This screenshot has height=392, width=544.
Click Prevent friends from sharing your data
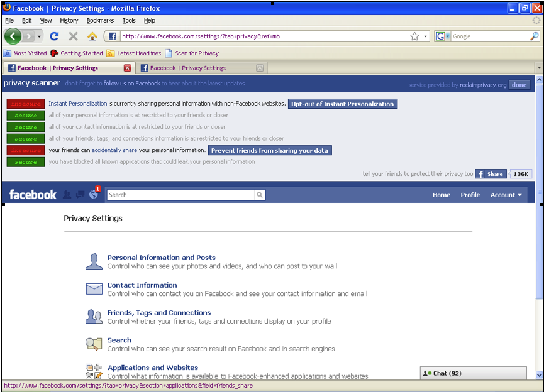269,151
